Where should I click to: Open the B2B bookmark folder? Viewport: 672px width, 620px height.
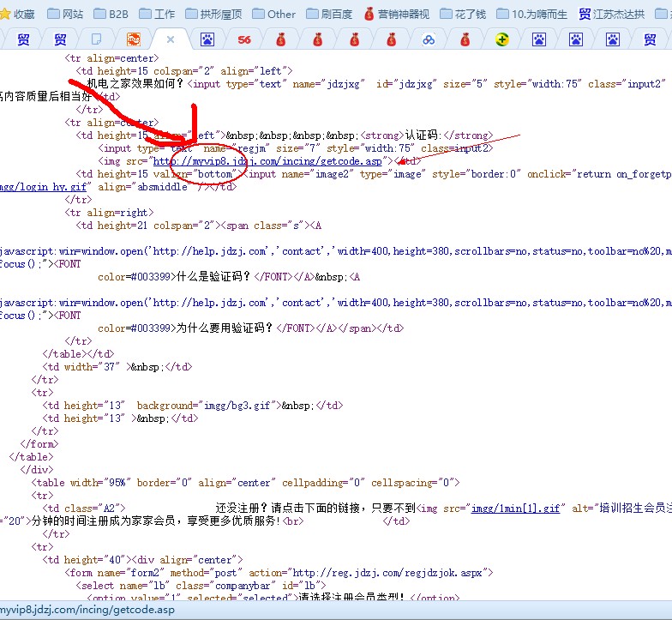[x=110, y=14]
